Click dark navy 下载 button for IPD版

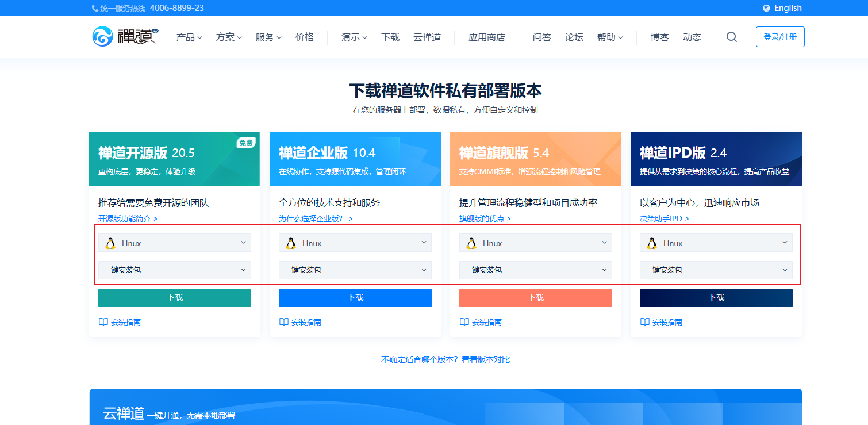(x=716, y=298)
